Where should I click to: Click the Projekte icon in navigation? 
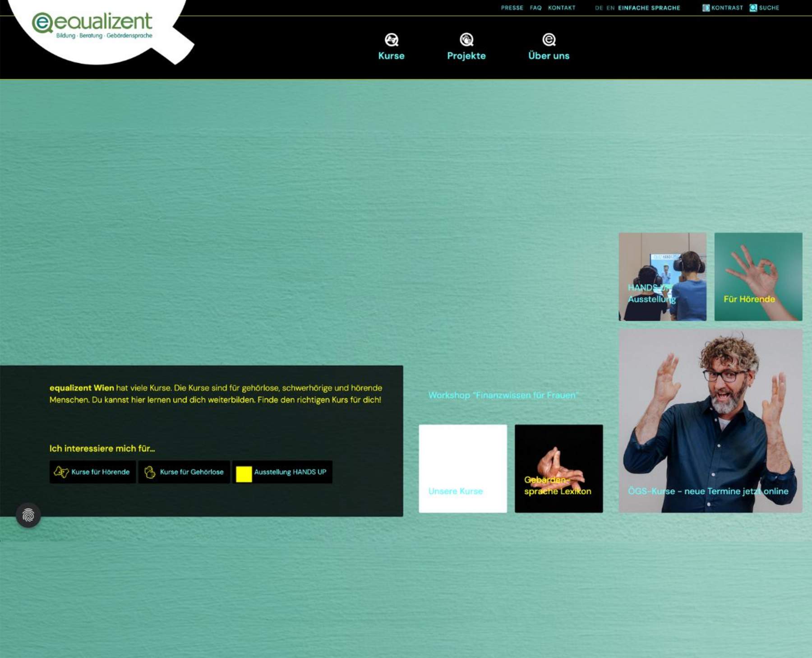[466, 40]
